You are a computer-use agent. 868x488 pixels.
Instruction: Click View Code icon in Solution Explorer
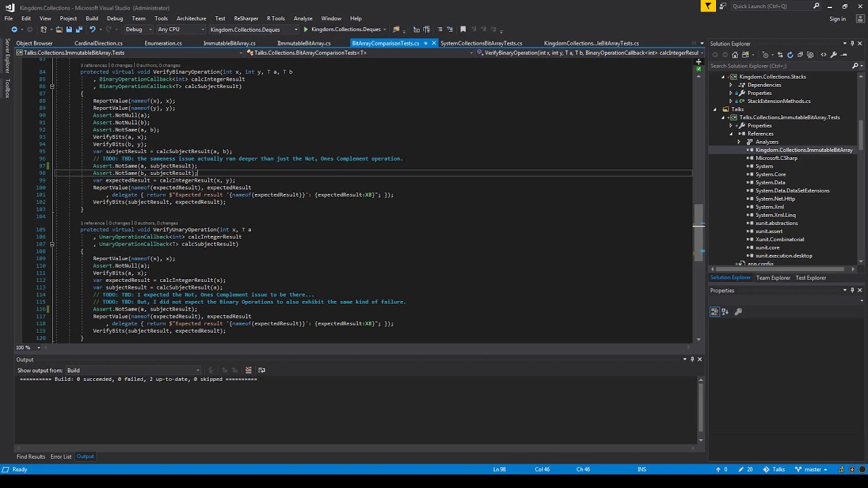(823, 55)
